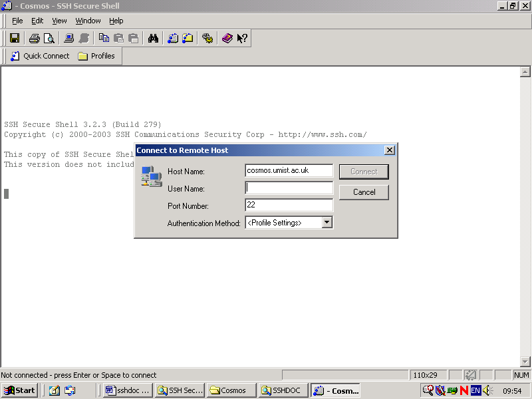Viewport: 532px width, 399px height.
Task: Click Cancel in the Connect dialog
Action: pyautogui.click(x=364, y=192)
